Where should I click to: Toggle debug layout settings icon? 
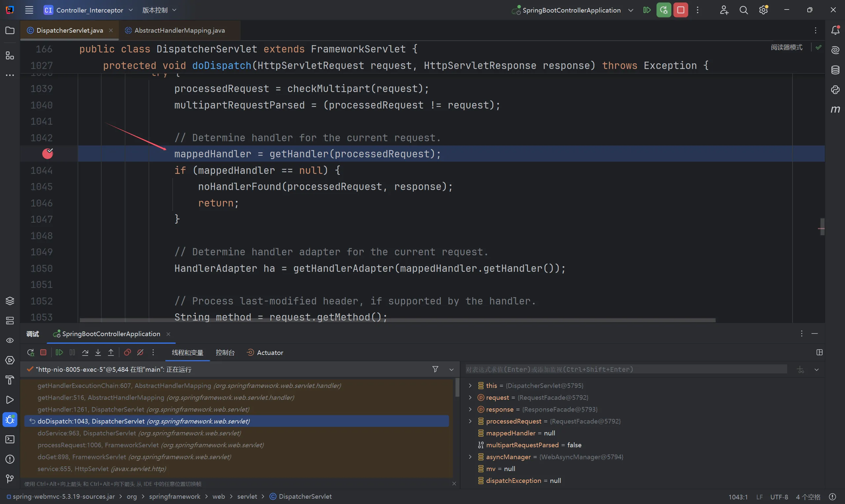820,353
